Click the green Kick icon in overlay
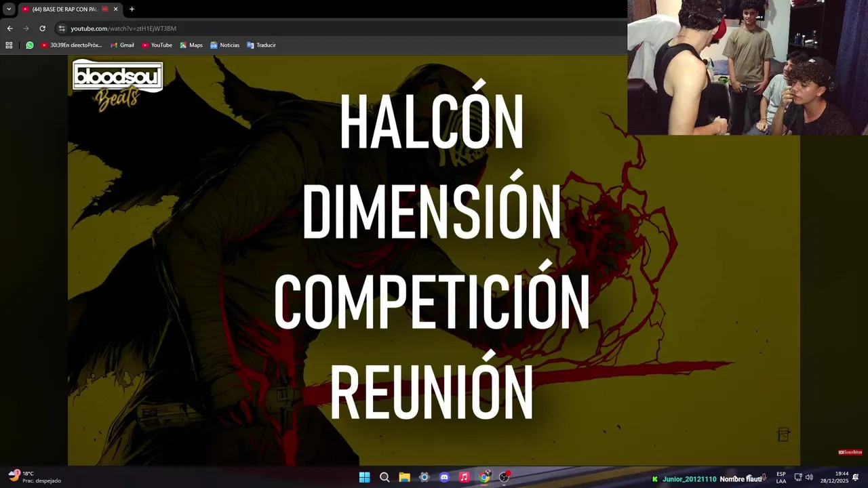This screenshot has height=488, width=868. (654, 479)
